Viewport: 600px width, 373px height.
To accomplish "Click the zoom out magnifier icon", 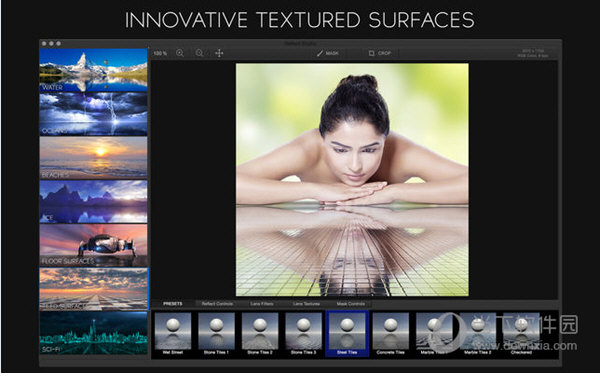I will pyautogui.click(x=199, y=53).
